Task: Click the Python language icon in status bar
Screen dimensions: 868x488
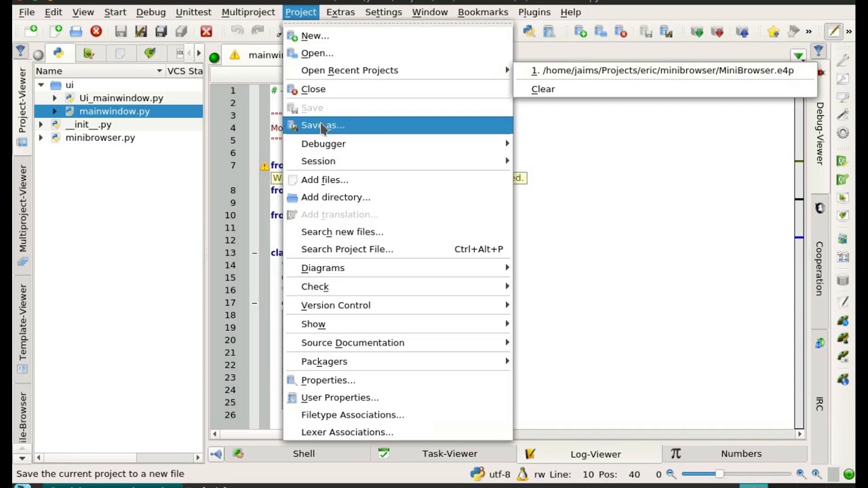Action: pyautogui.click(x=477, y=474)
